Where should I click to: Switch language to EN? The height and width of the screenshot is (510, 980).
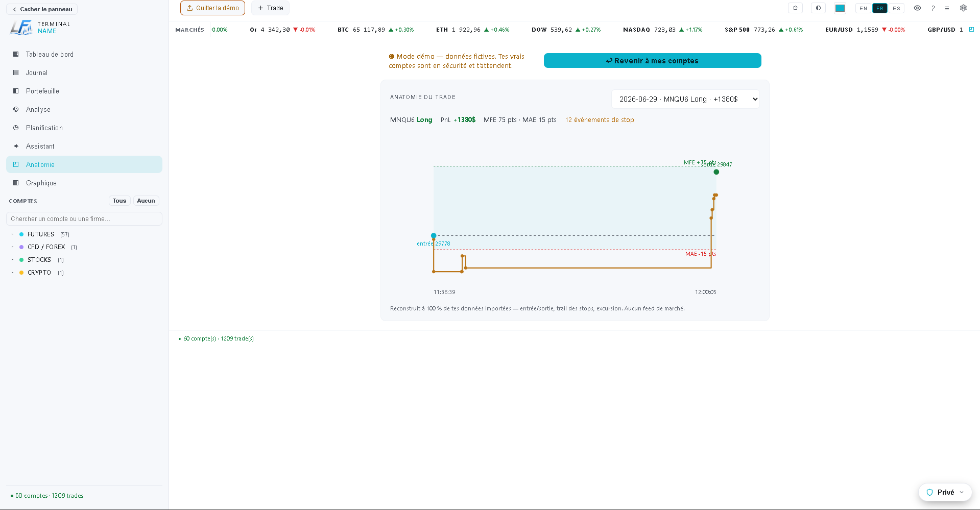coord(863,8)
